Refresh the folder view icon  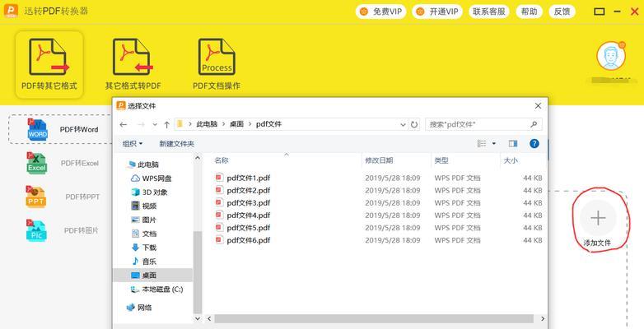pyautogui.click(x=414, y=124)
